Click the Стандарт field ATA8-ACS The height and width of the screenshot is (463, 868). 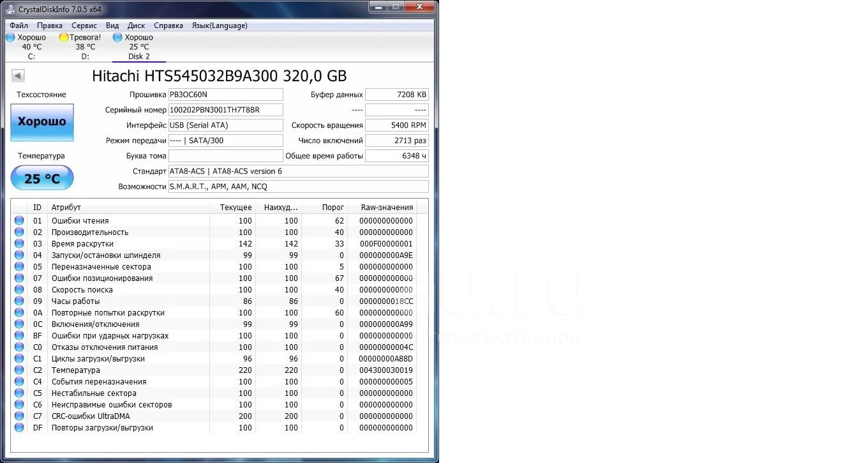click(298, 171)
